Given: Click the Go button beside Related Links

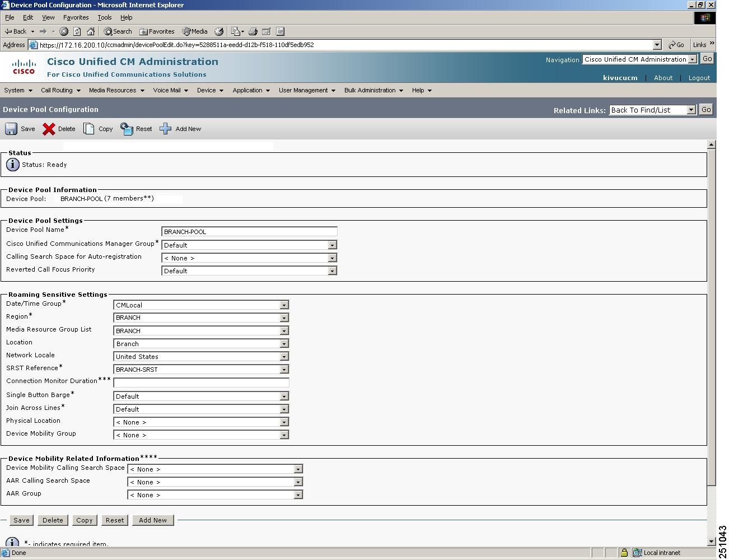Looking at the screenshot, I should (706, 110).
